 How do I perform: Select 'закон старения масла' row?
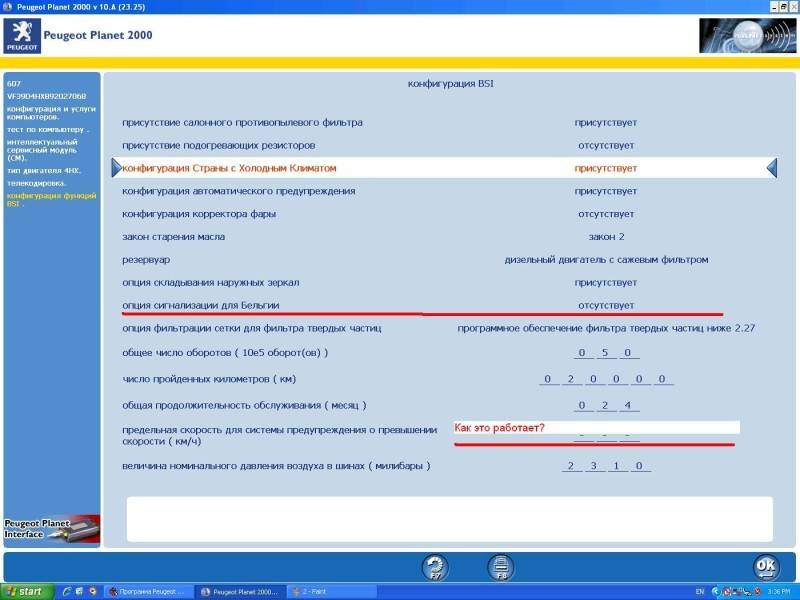coord(173,236)
